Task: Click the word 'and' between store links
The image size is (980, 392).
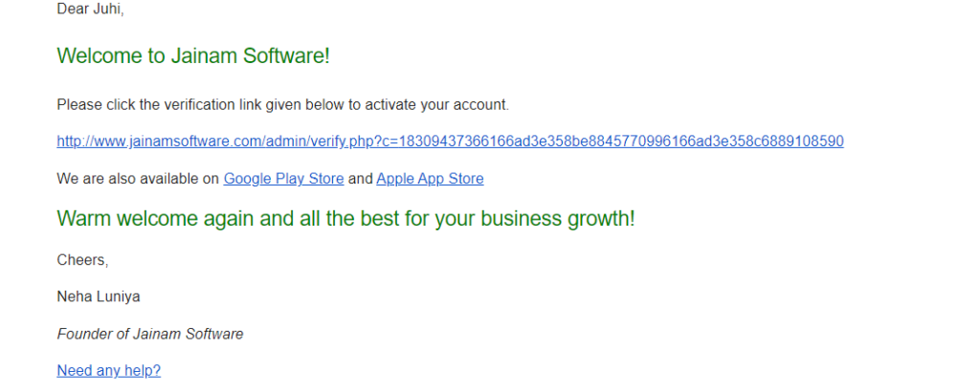Action: coord(360,179)
